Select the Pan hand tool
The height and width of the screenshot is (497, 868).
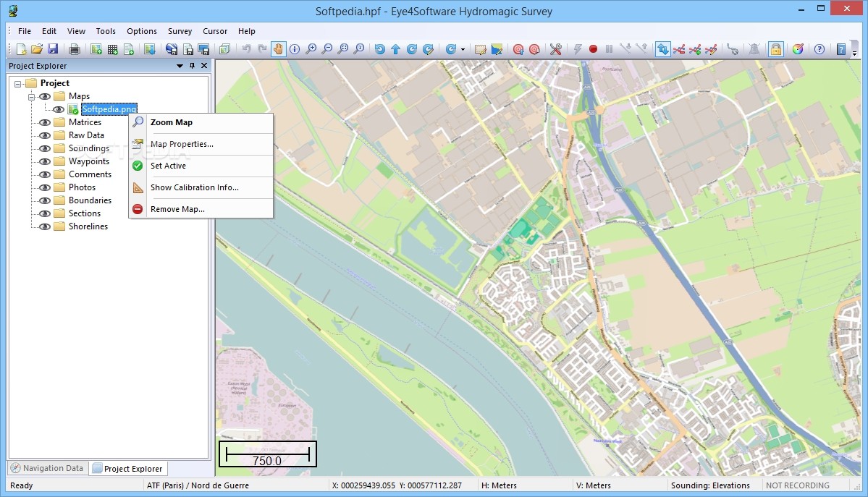click(x=278, y=49)
